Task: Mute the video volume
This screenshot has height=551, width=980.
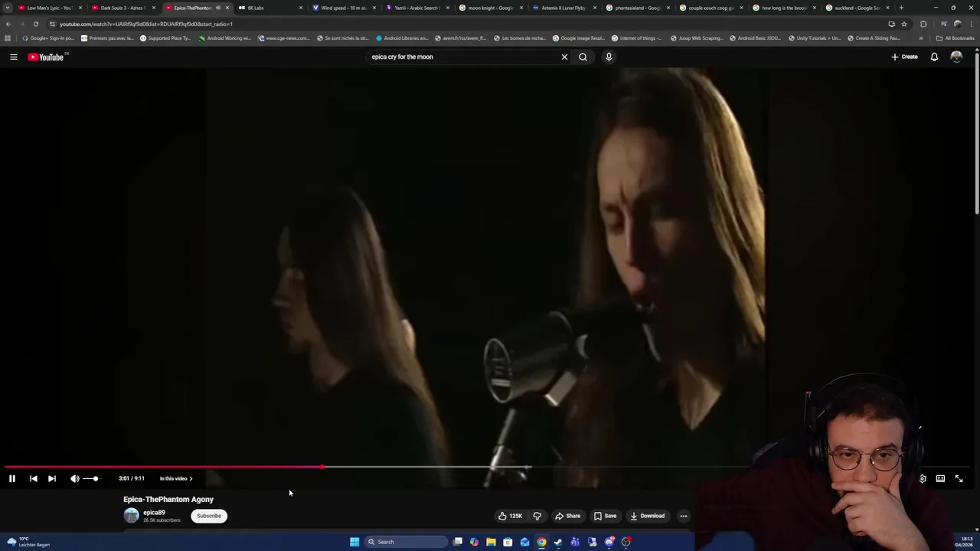Action: pyautogui.click(x=75, y=478)
